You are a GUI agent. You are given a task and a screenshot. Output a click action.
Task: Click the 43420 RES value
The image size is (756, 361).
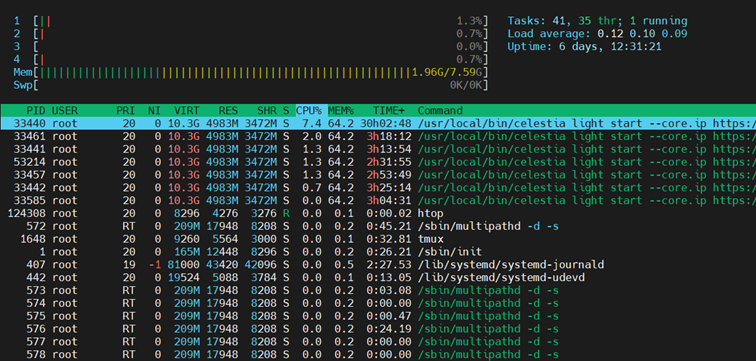tap(222, 265)
